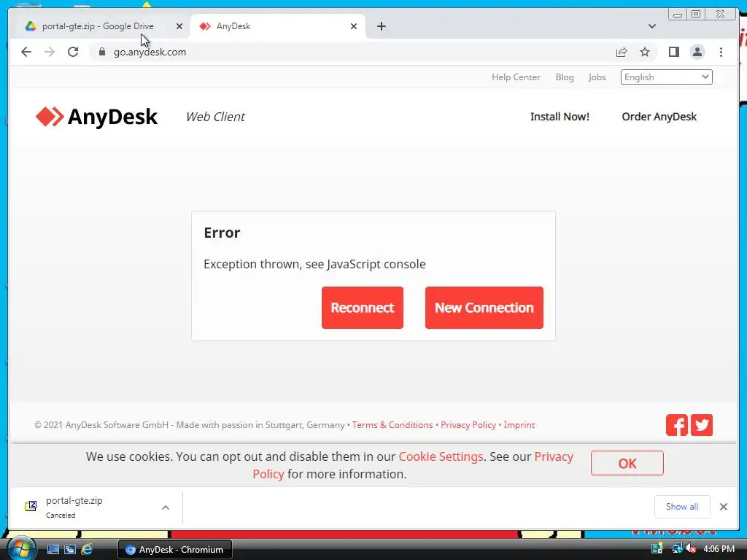
Task: Click the network tray icon
Action: pyautogui.click(x=677, y=548)
